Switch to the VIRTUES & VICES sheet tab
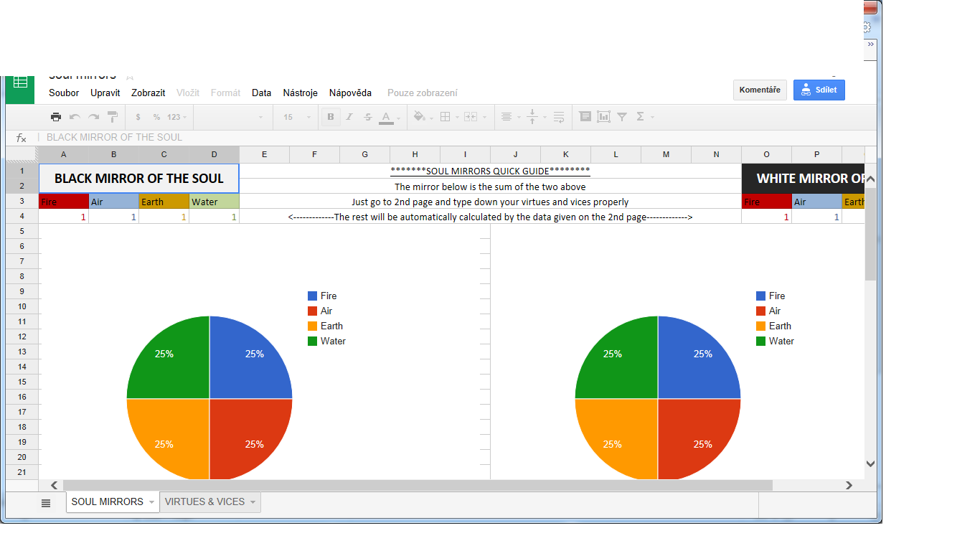Image resolution: width=980 pixels, height=551 pixels. (x=204, y=502)
